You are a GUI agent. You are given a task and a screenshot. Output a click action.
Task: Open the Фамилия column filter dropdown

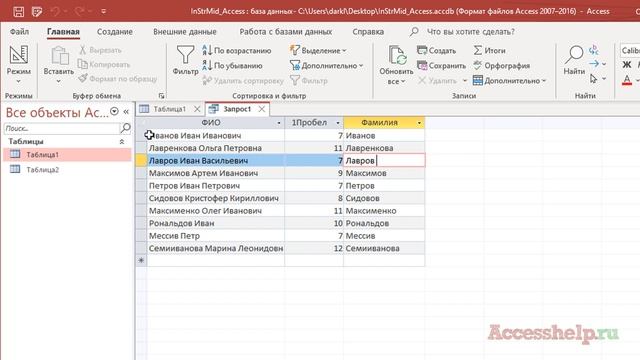pyautogui.click(x=419, y=123)
